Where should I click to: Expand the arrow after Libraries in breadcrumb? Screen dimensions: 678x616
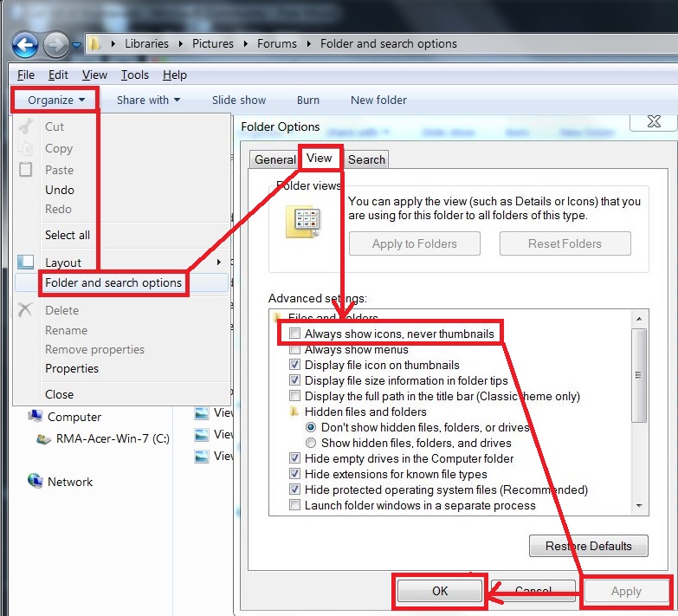[x=180, y=43]
